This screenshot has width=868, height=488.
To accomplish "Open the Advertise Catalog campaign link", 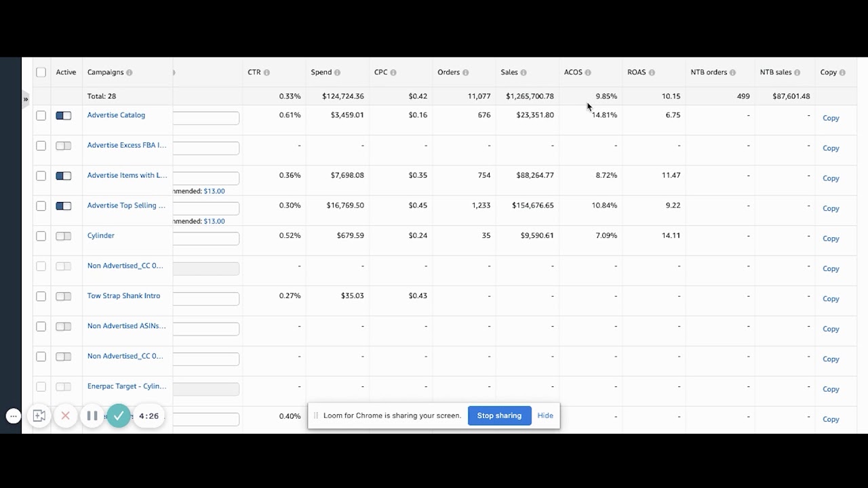I will [x=116, y=115].
